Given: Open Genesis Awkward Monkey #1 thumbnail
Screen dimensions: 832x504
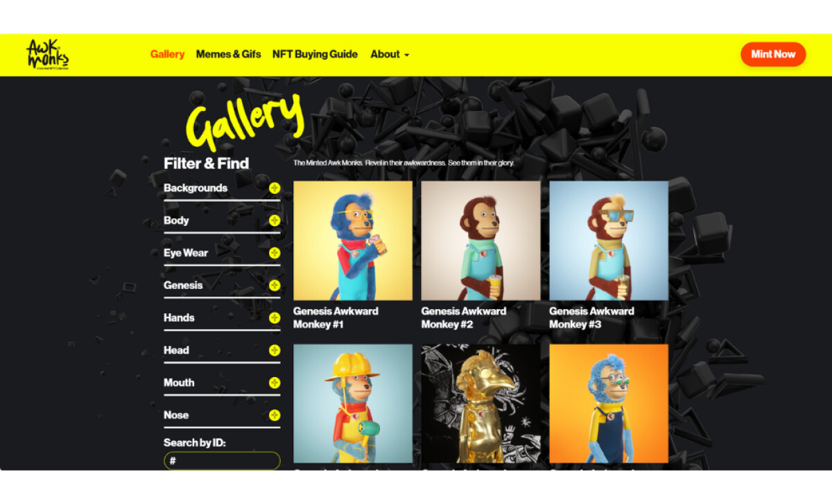Looking at the screenshot, I should pos(353,241).
